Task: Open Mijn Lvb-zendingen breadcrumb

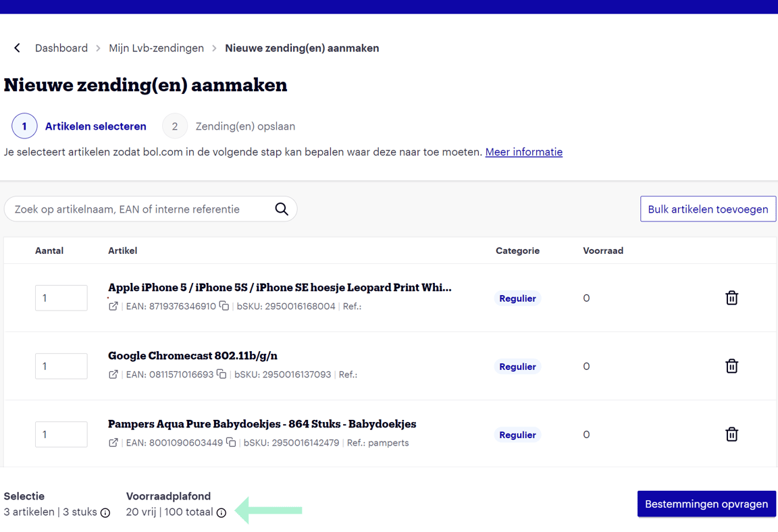Action: click(156, 48)
